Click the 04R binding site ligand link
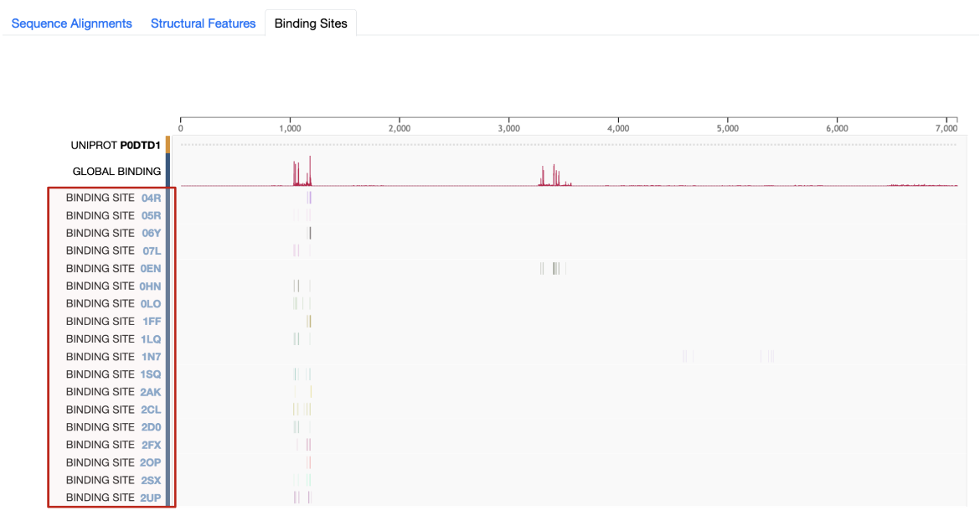The image size is (980, 521). [151, 199]
